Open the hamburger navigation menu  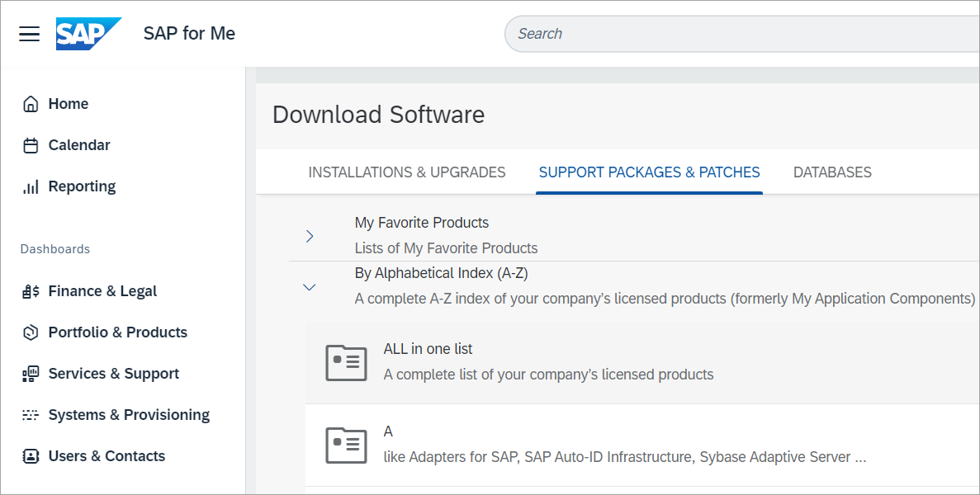[x=30, y=34]
